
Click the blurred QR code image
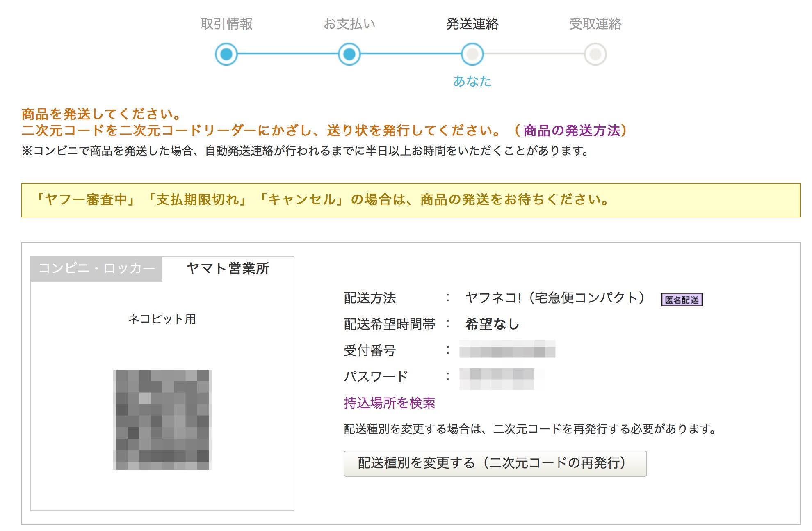162,420
